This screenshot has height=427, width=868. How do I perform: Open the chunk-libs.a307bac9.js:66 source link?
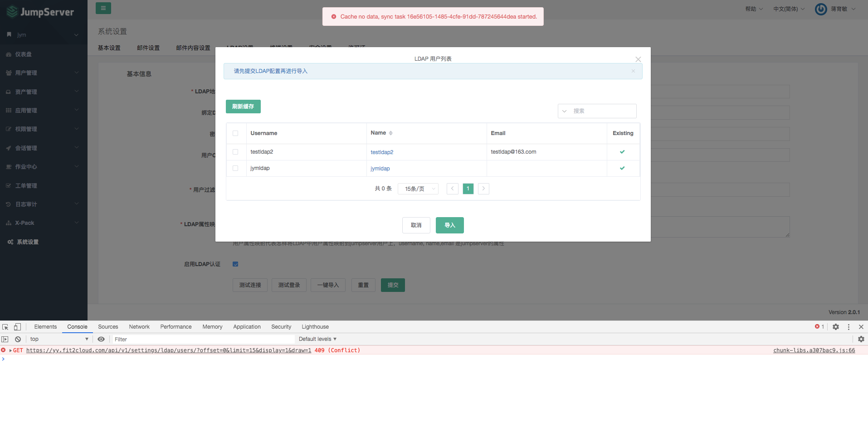[x=814, y=350]
